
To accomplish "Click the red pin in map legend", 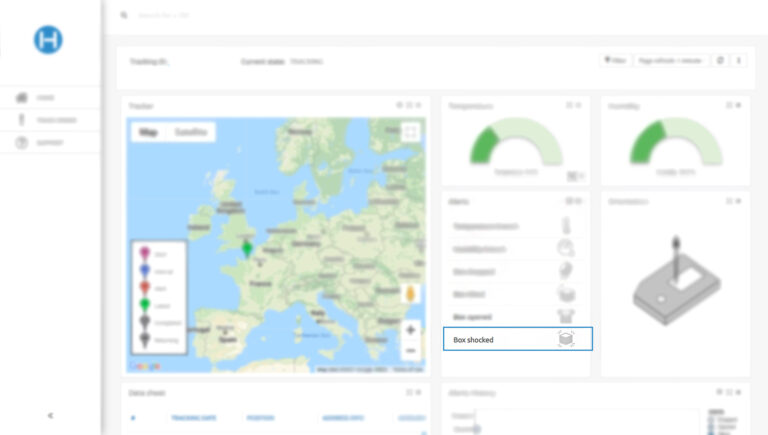I will pyautogui.click(x=144, y=288).
